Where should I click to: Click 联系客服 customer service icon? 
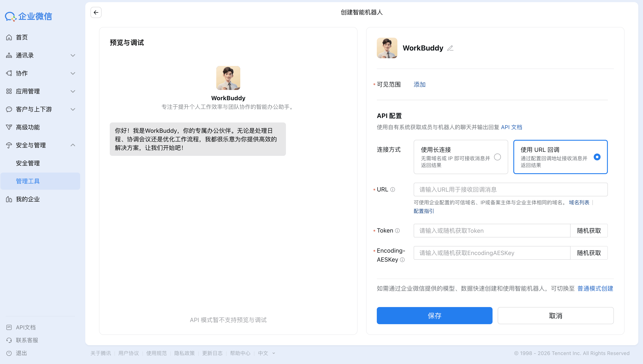click(x=9, y=340)
